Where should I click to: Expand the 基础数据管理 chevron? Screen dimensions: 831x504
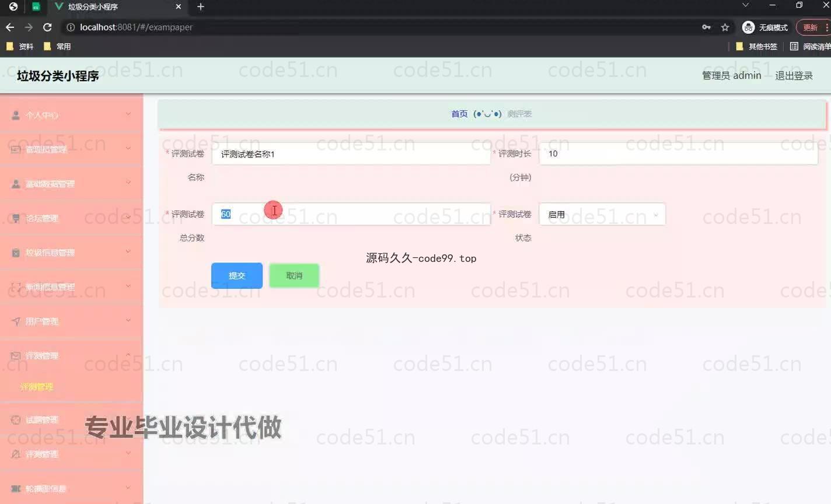[x=128, y=183]
